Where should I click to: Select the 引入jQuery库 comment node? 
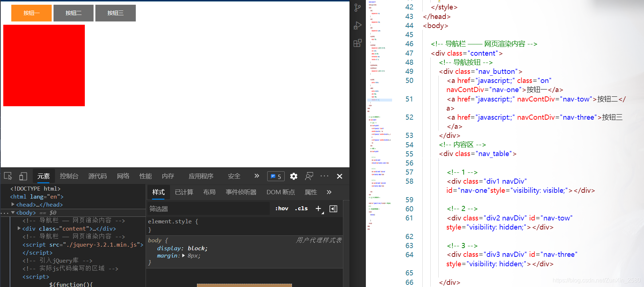(57, 260)
